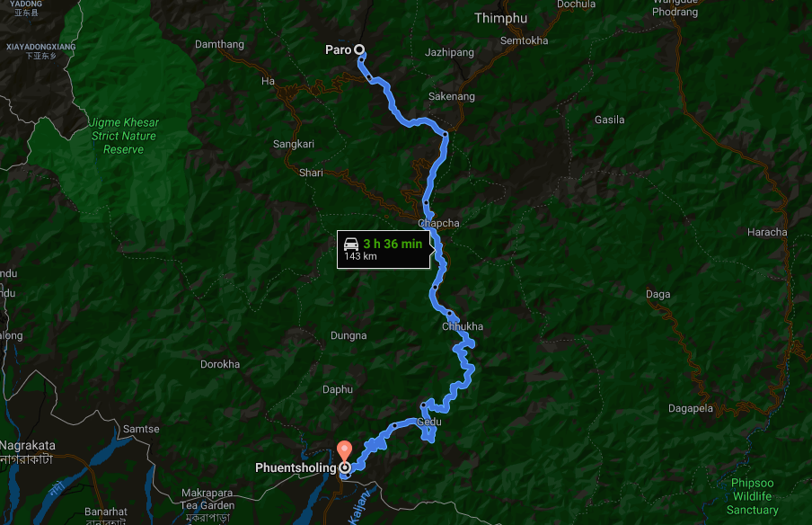
Task: Click the 143 km distance text
Action: (360, 256)
